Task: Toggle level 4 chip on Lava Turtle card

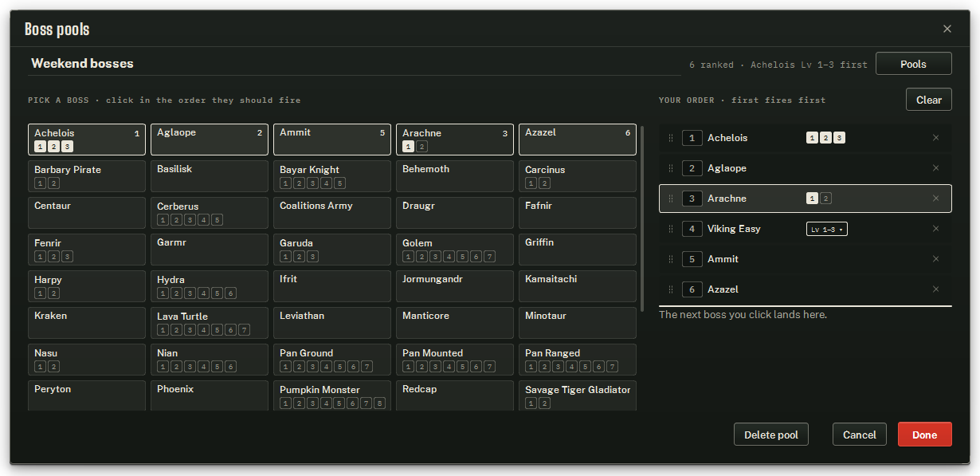Action: [x=203, y=330]
